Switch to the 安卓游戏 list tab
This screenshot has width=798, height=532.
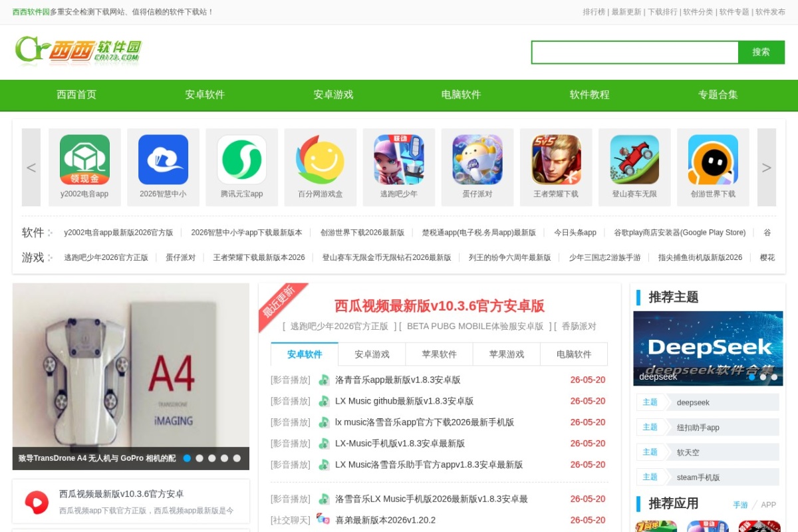pos(372,354)
